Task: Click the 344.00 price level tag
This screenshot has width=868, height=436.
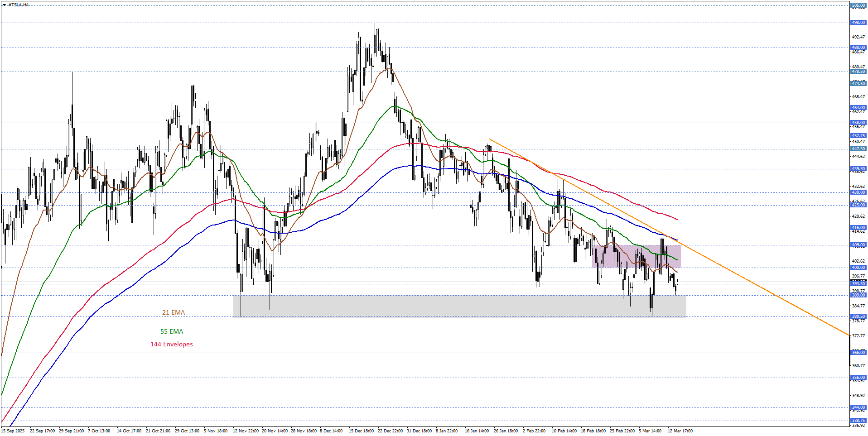Action: click(858, 407)
